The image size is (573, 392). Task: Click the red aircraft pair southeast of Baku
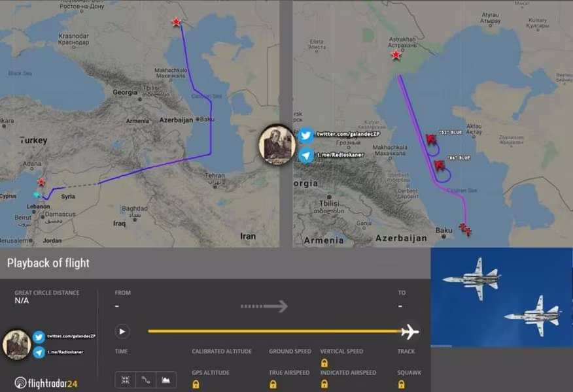(x=466, y=229)
